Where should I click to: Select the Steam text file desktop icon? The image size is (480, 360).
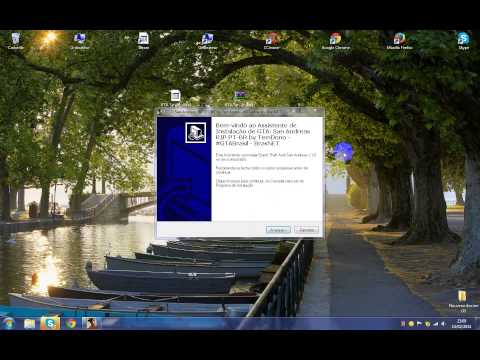pos(143,41)
